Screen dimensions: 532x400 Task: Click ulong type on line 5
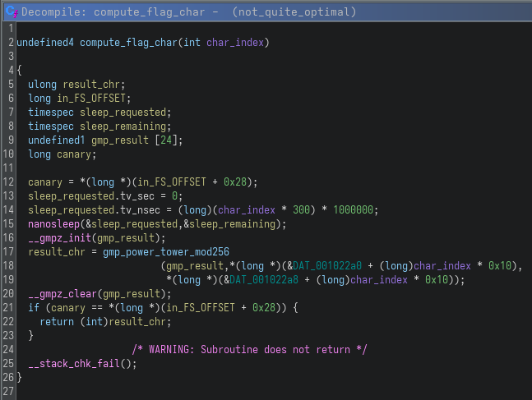tap(43, 85)
